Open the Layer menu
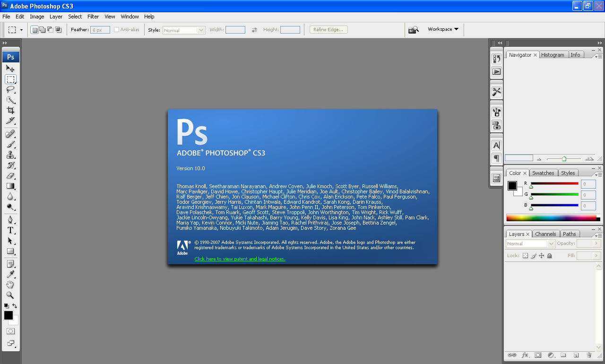 tap(56, 17)
